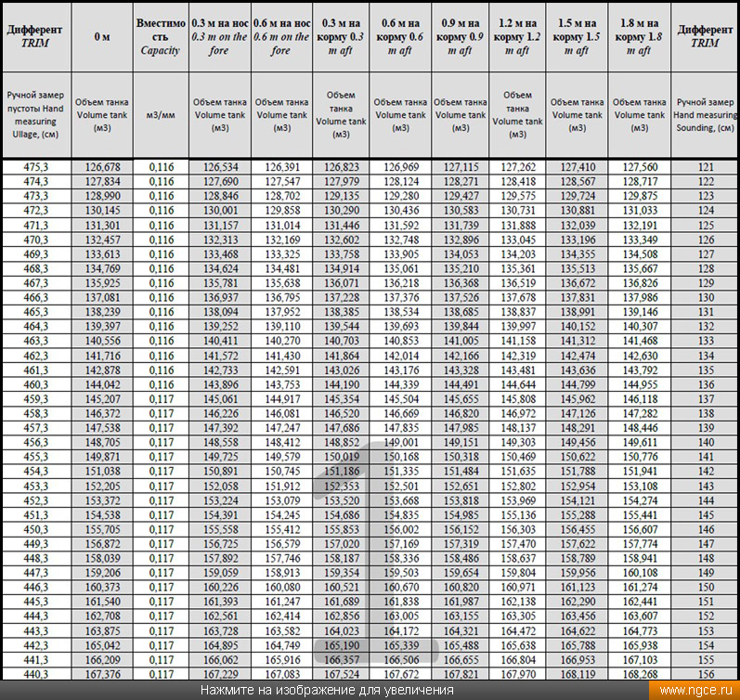740x700 pixels.
Task: Click the cell reading 167,376
Action: [x=102, y=675]
